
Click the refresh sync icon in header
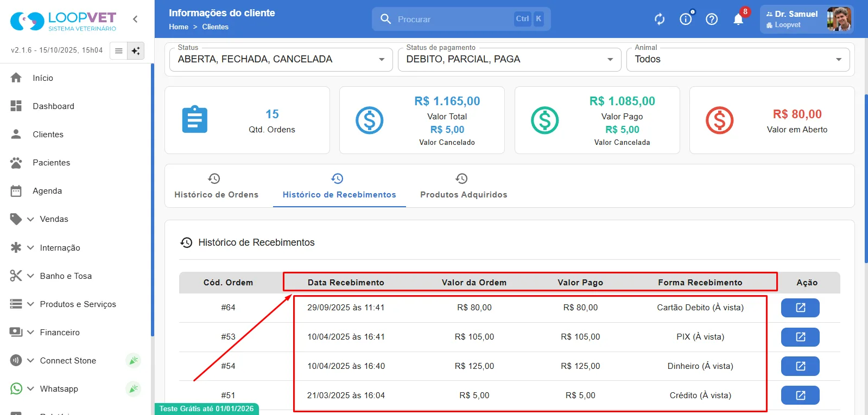[660, 20]
